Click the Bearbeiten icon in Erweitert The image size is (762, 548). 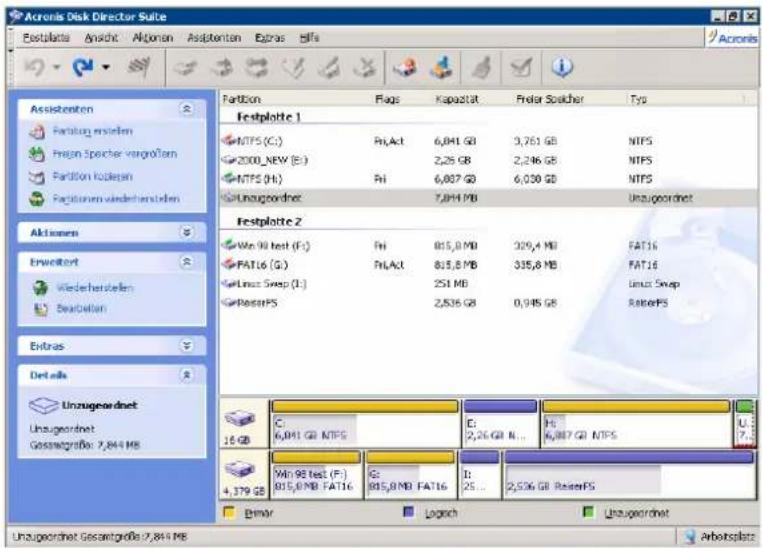[x=41, y=309]
